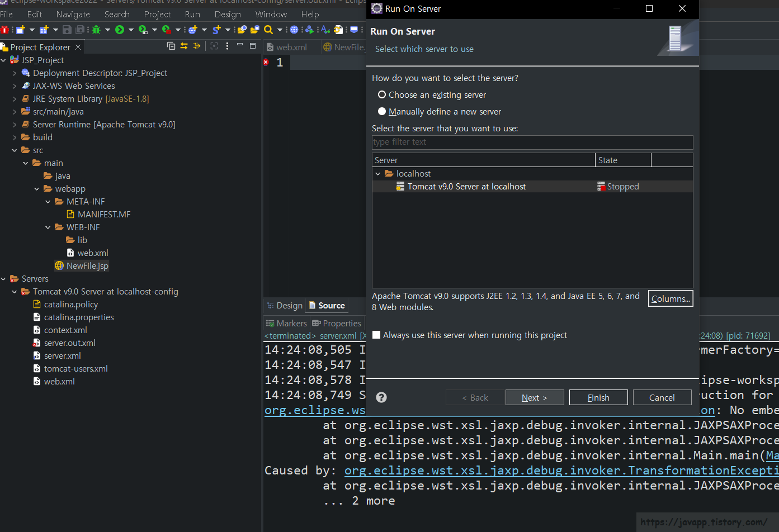Screen dimensions: 779x532
Task: Click the Save All toolbar icon
Action: (x=80, y=30)
